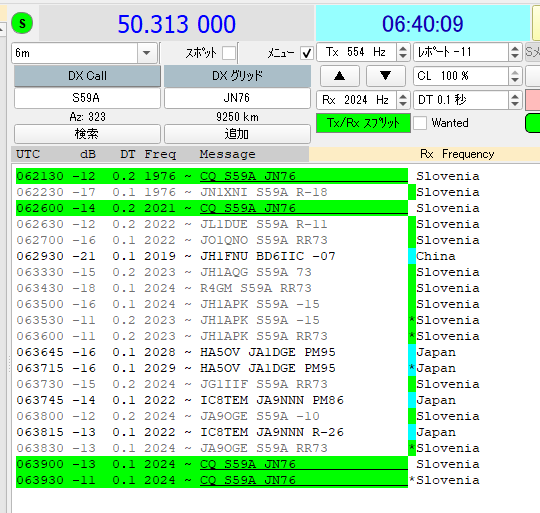Image resolution: width=540 pixels, height=513 pixels.
Task: Adjust the Rx 2024 Hz spinner
Action: coord(363,100)
